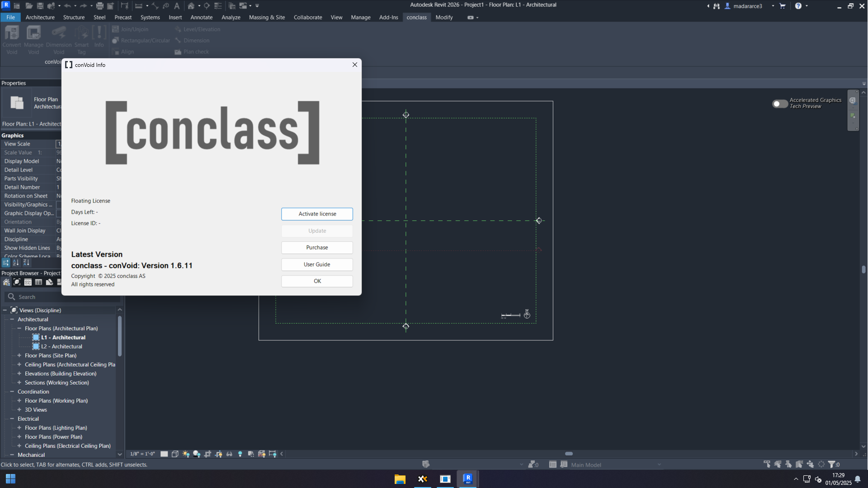This screenshot has height=488, width=868.
Task: Open the File menu tab
Action: [x=10, y=17]
